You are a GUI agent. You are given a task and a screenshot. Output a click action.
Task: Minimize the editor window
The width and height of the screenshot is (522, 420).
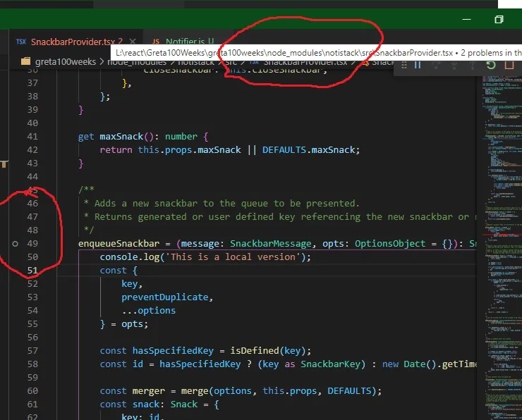click(467, 19)
